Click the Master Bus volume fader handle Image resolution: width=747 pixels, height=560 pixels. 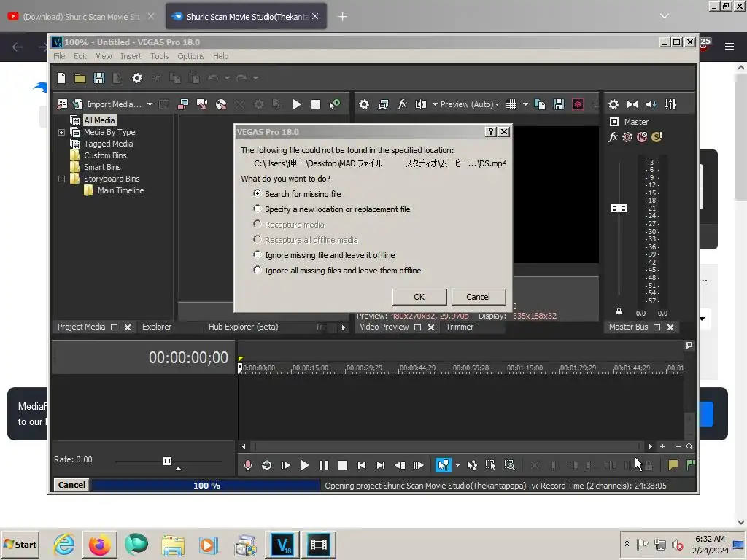(x=619, y=208)
